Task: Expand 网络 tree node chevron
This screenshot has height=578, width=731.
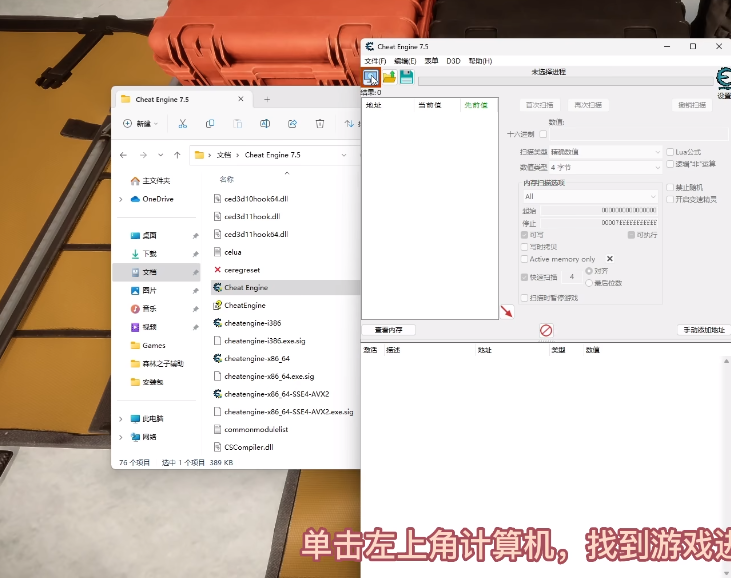Action: click(x=121, y=437)
